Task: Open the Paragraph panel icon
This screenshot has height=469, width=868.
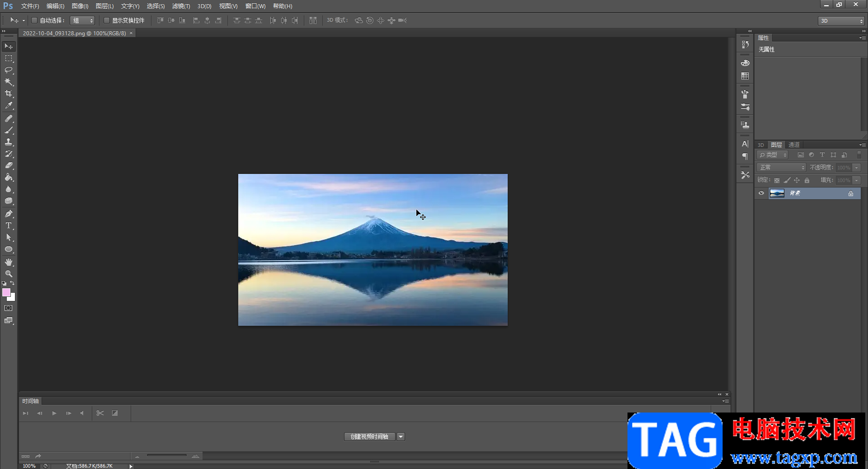Action: 745,156
